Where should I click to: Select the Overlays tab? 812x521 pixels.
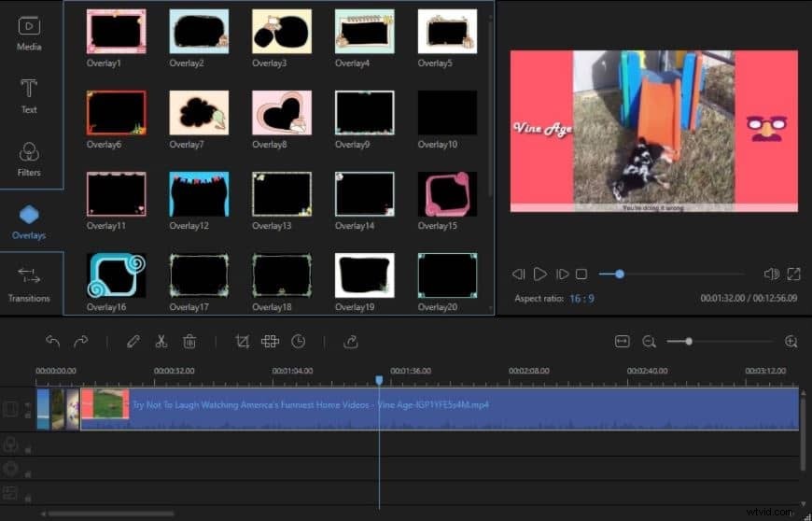[x=29, y=222]
